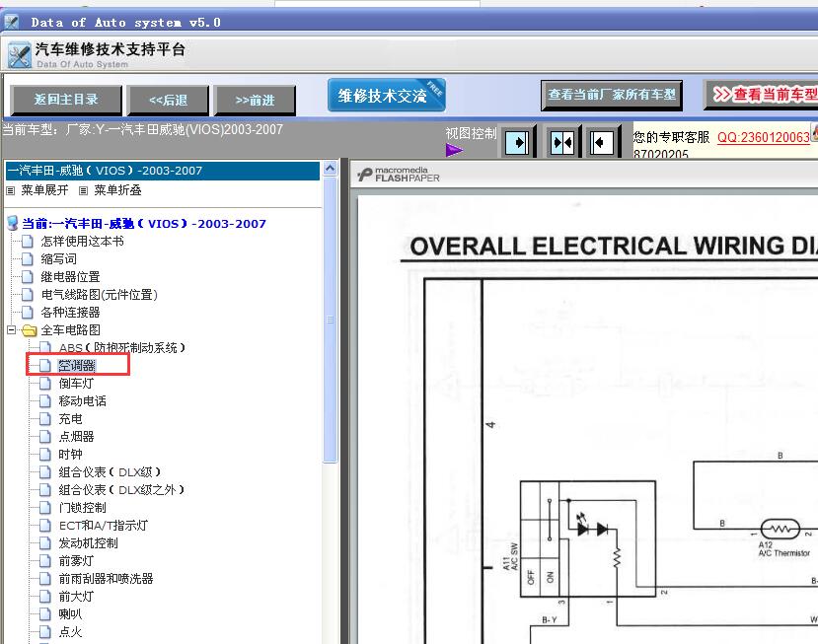Click the 菜单折叠 collapse menu option
The image size is (818, 644).
[x=117, y=190]
